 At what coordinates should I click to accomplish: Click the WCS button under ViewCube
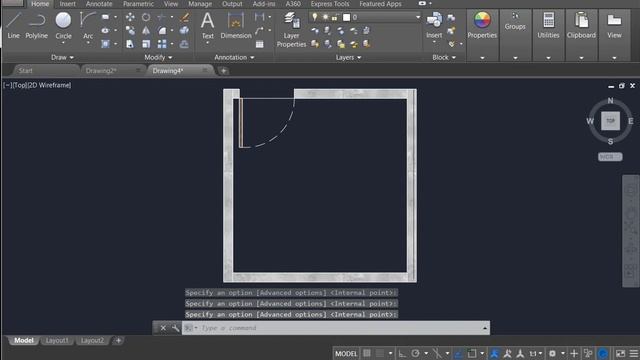(610, 157)
